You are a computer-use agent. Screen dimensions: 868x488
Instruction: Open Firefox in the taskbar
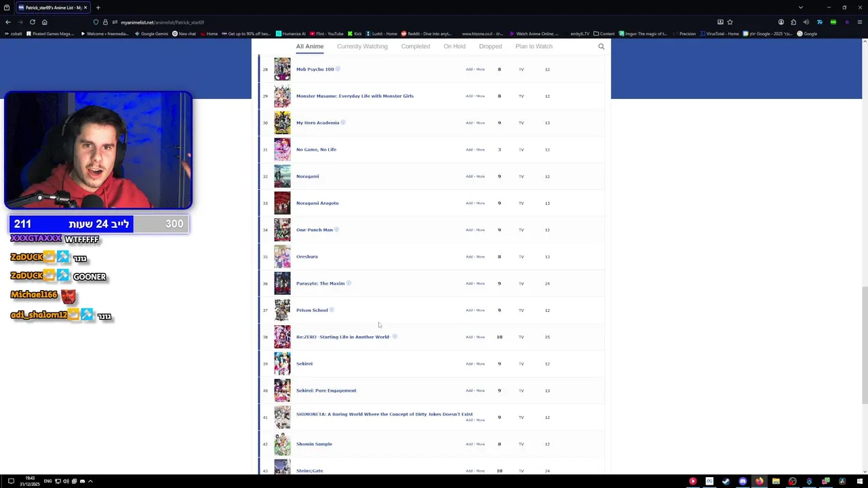759,481
